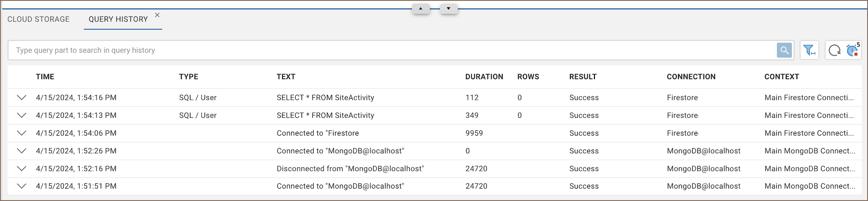Collapse panel using the down arrow handle
Screen dimensions: 868x201
(x=448, y=9)
